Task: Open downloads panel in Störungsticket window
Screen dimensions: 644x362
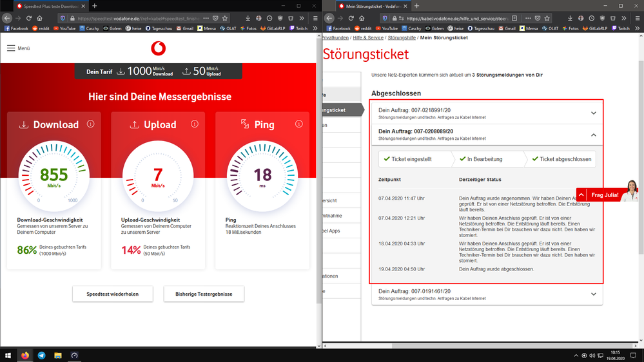Action: point(570,18)
